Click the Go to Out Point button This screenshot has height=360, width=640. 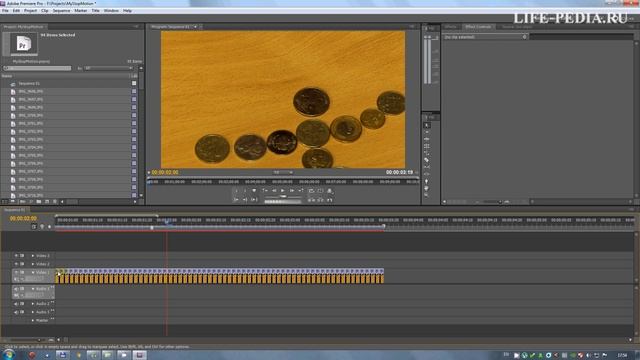click(x=245, y=200)
